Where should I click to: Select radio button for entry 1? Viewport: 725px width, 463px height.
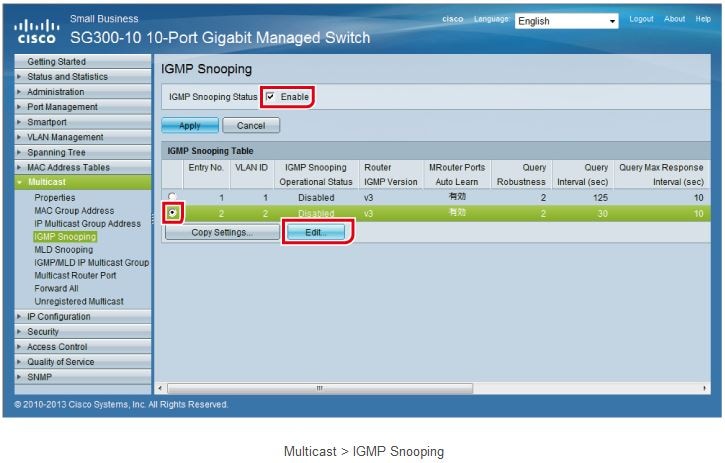(x=173, y=197)
